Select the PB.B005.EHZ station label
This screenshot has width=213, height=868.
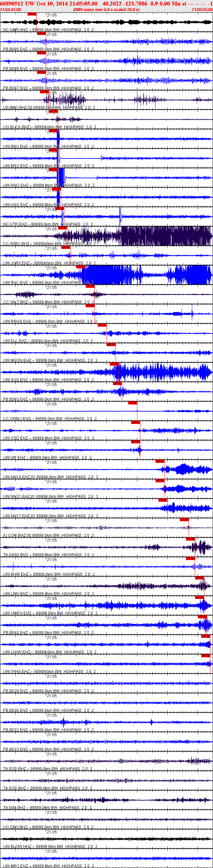pos(49,49)
